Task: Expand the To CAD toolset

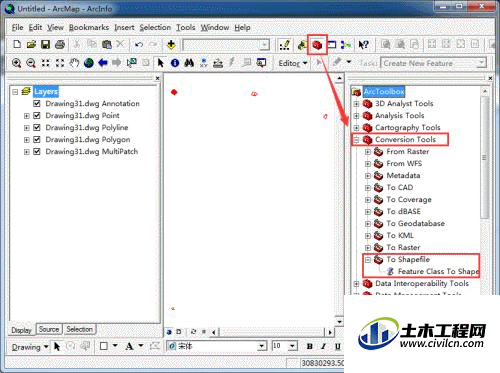Action: pos(368,188)
